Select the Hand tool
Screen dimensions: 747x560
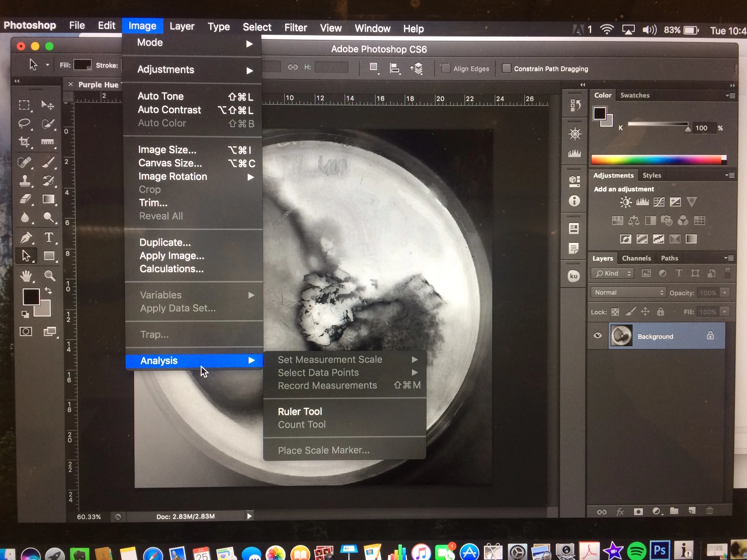[26, 276]
